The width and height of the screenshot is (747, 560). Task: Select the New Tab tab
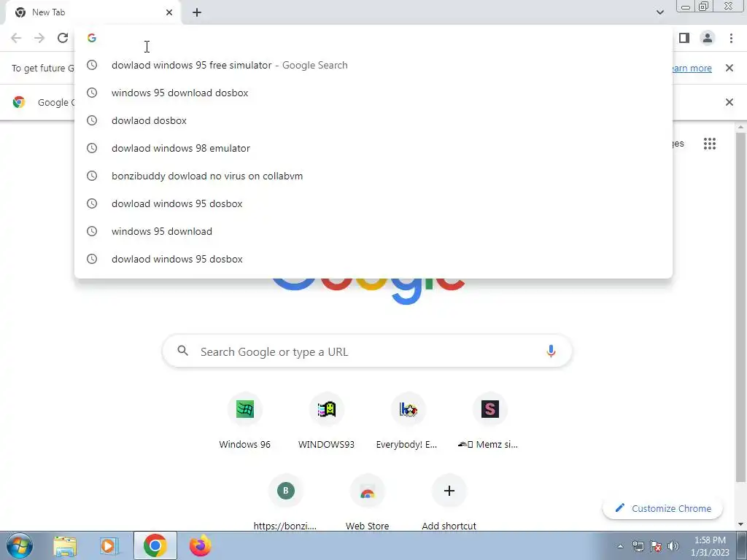pyautogui.click(x=93, y=12)
